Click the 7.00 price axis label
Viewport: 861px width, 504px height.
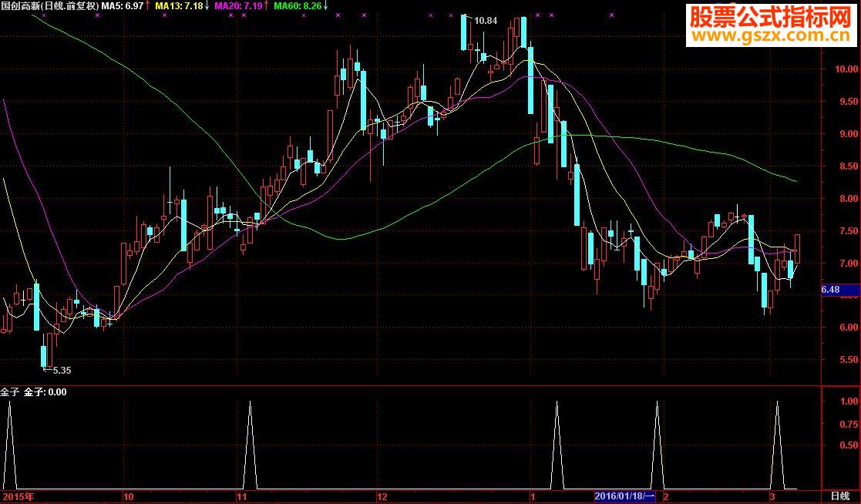(x=849, y=264)
